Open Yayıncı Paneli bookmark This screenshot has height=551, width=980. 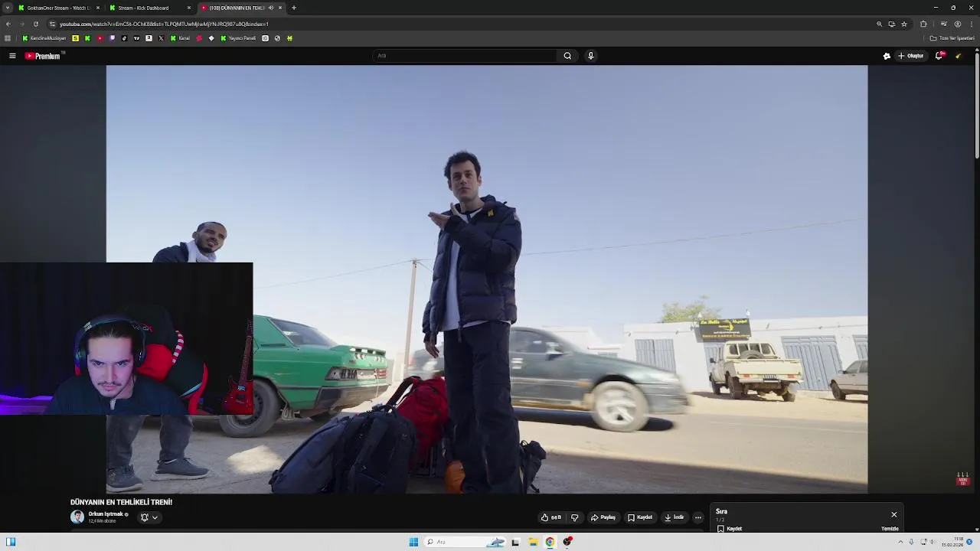pyautogui.click(x=238, y=38)
